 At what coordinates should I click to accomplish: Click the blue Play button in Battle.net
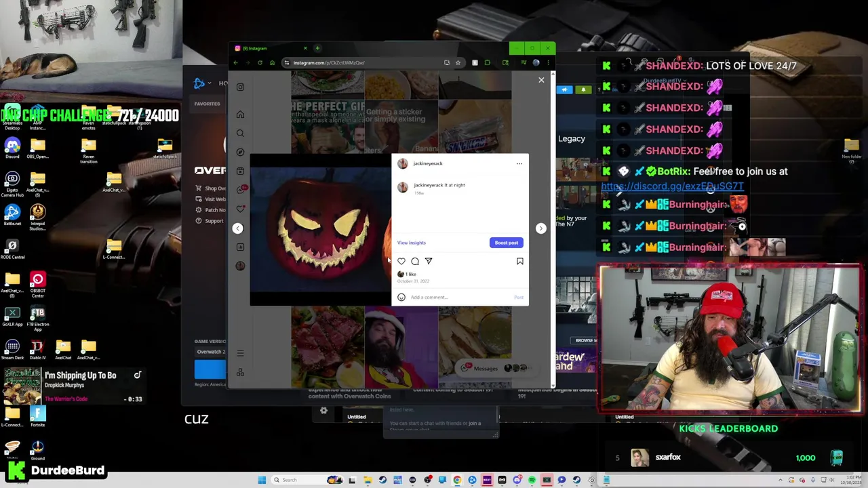click(211, 369)
